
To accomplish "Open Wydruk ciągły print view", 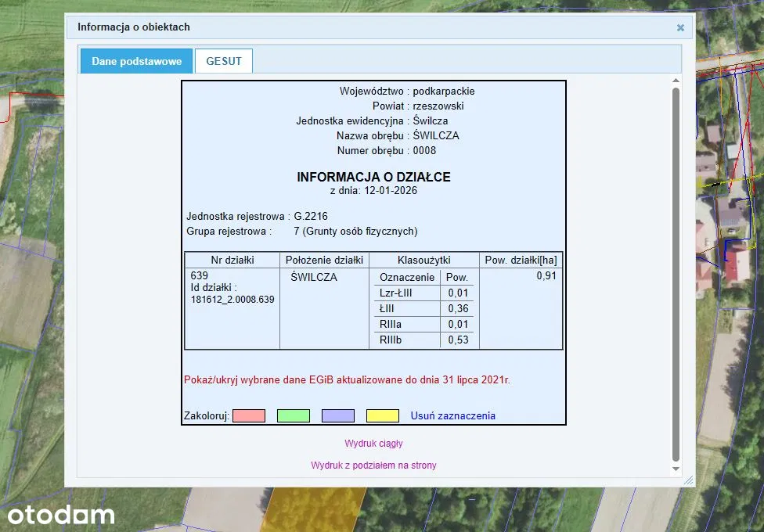I will click(x=373, y=444).
